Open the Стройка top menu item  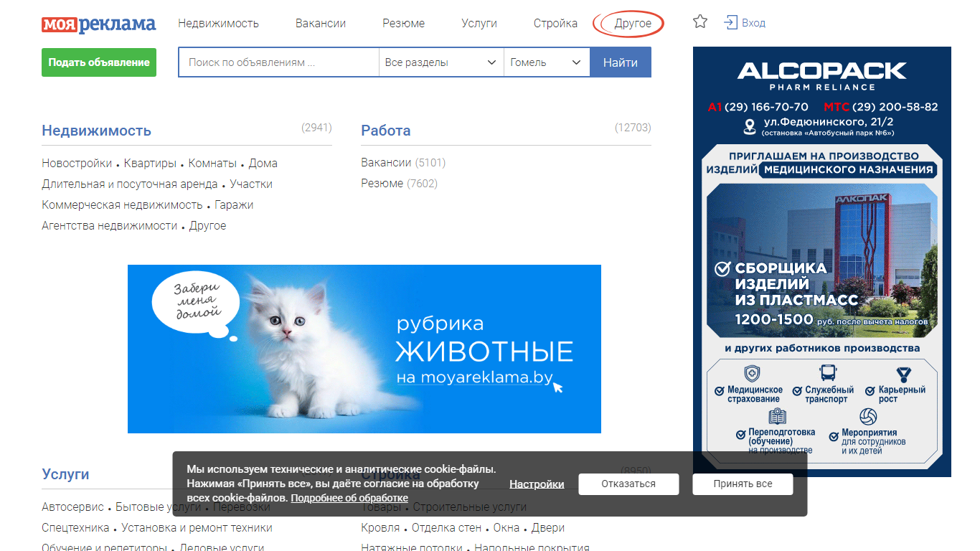point(555,23)
